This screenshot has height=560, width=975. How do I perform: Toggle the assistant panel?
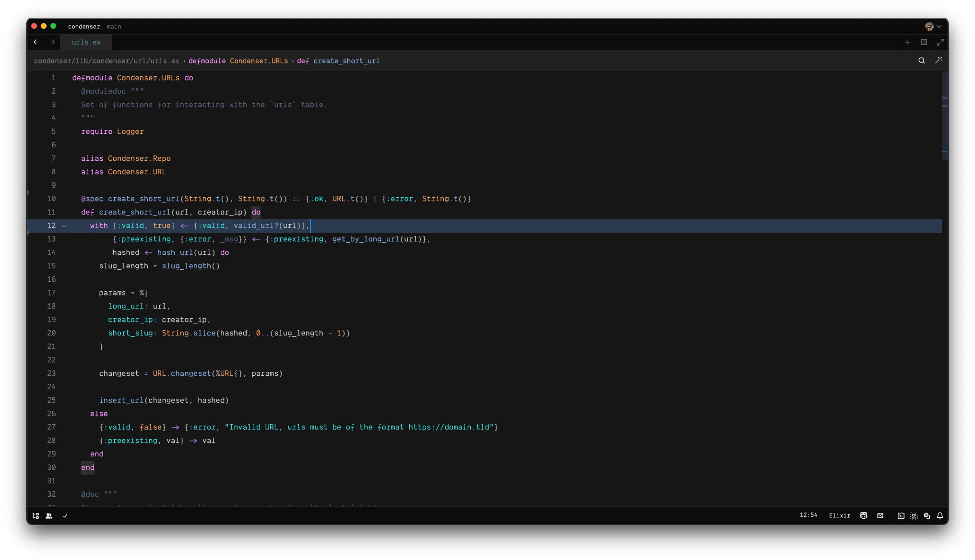coord(914,516)
